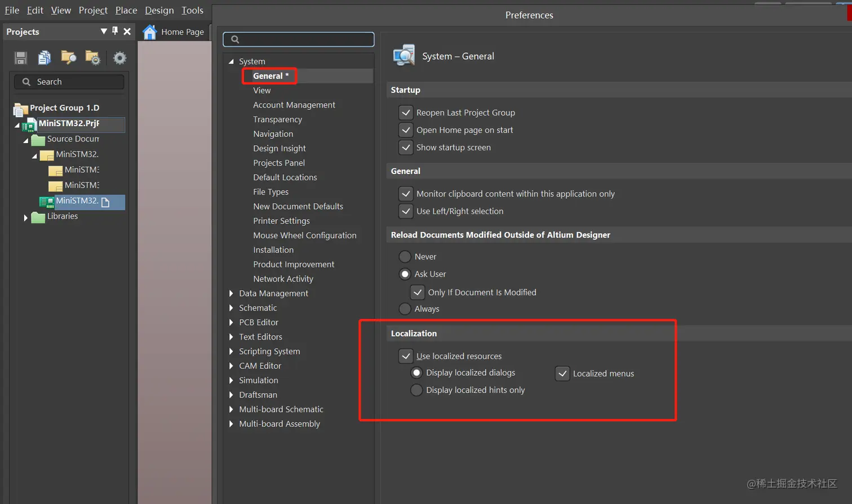
Task: Collapse the MiniSTM32.PrjPcb project node
Action: click(x=17, y=125)
